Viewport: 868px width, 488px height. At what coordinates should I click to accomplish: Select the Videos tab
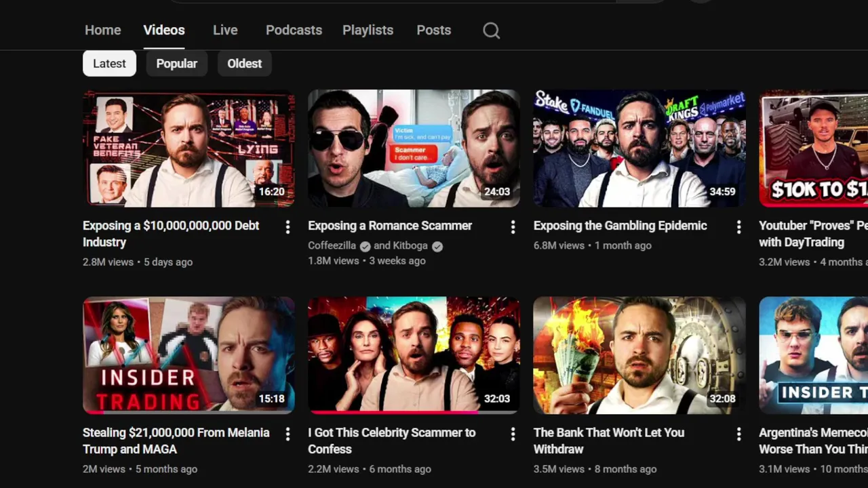[x=164, y=30]
